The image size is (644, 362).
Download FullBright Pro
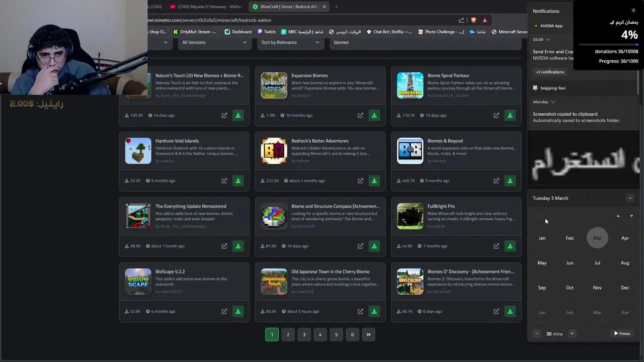coord(510,246)
